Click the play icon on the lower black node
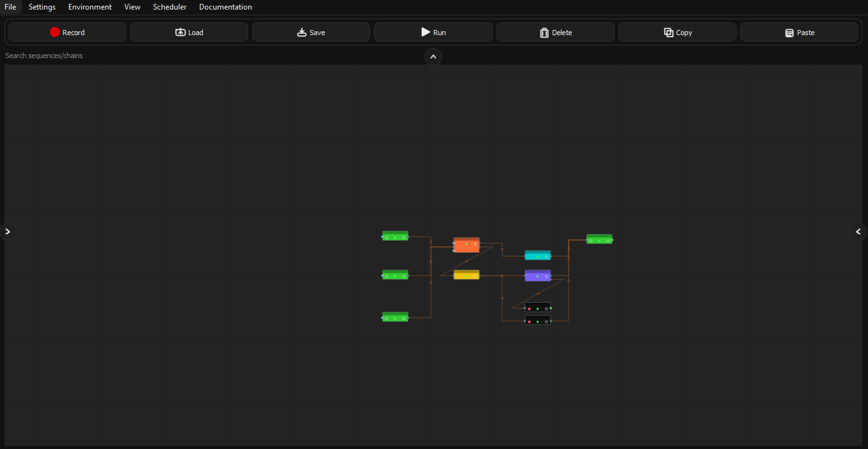Screen dimensions: 868x449 (x=538, y=321)
